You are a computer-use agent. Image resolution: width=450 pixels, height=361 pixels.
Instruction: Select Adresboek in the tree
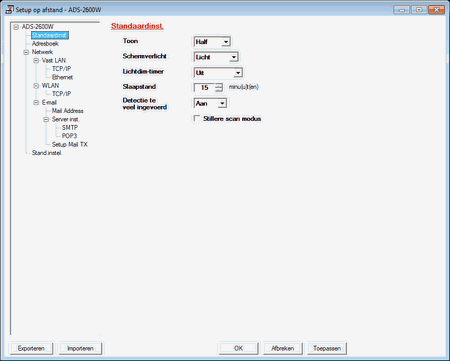tap(45, 44)
